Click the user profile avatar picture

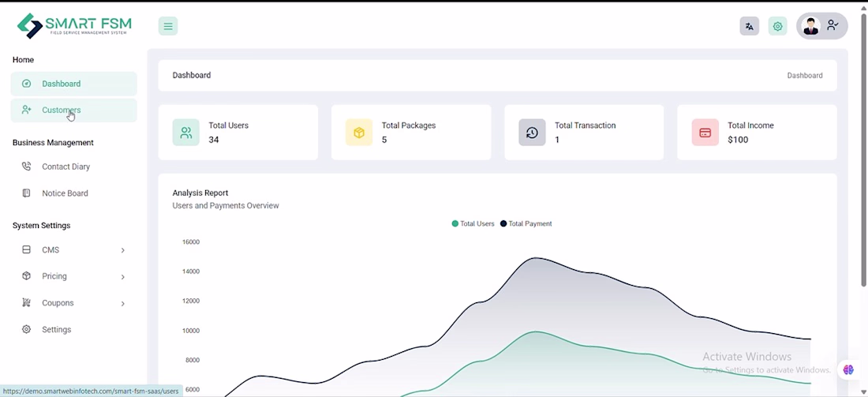point(811,26)
